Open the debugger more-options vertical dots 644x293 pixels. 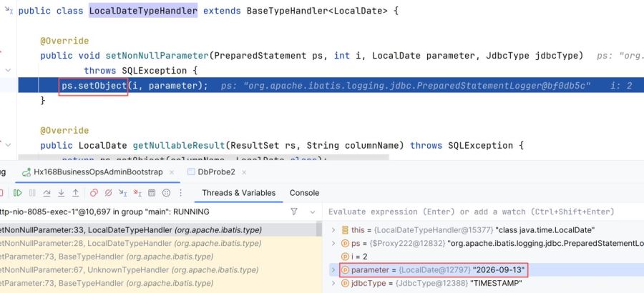(181, 193)
